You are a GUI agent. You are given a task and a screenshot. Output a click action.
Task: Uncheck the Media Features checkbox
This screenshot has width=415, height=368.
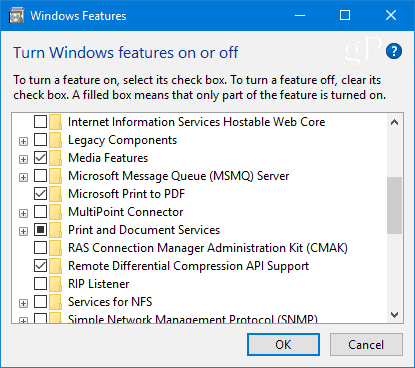(x=40, y=158)
